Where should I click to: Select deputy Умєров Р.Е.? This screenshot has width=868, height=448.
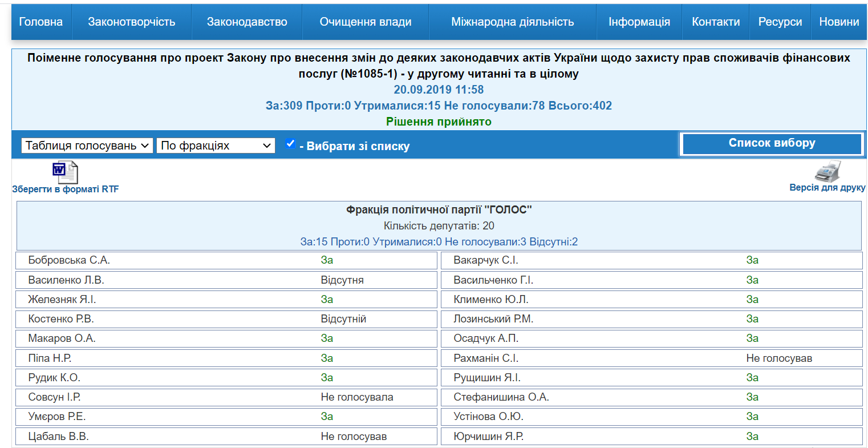pos(57,417)
